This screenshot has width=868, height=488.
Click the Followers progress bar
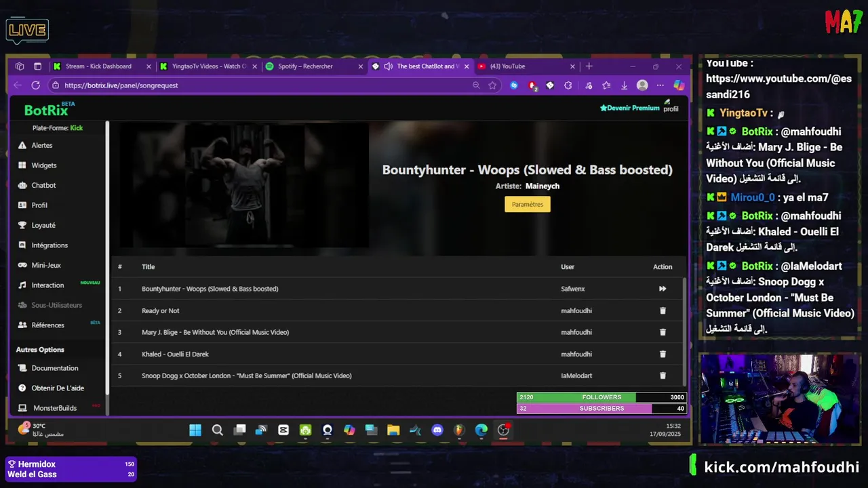click(x=601, y=397)
